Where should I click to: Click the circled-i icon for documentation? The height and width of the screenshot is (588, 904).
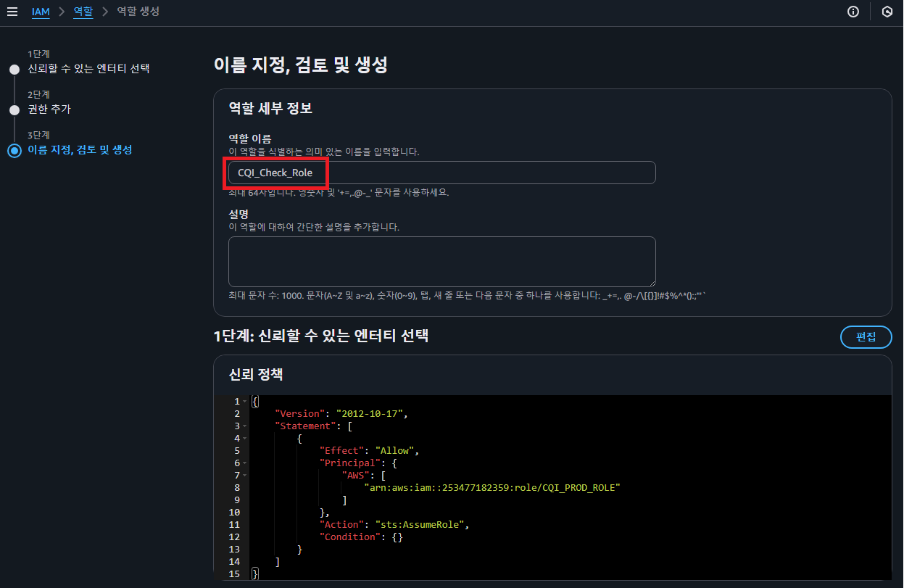coord(853,11)
